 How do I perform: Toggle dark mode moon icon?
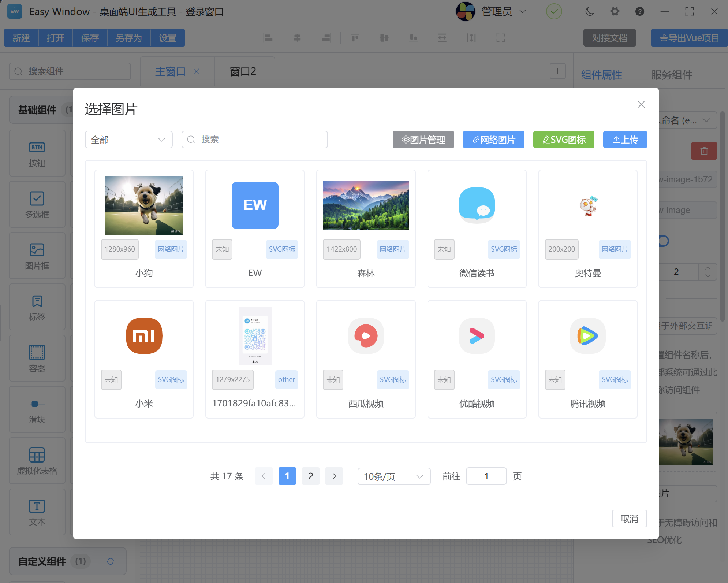pos(590,11)
